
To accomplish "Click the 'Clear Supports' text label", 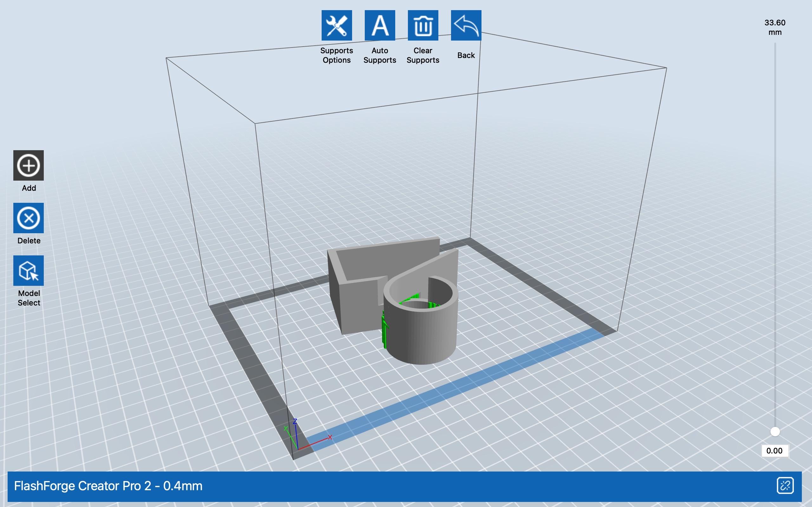I will tap(423, 55).
